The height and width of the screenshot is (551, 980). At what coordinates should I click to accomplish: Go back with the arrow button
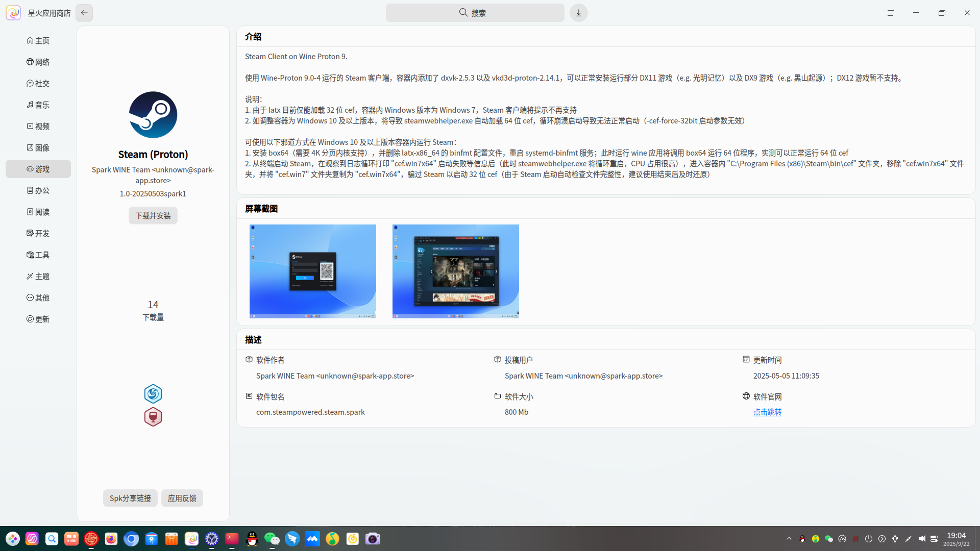click(x=84, y=13)
